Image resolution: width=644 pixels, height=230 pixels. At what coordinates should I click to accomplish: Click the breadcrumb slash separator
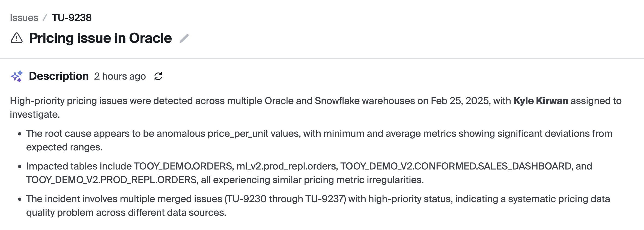tap(45, 18)
